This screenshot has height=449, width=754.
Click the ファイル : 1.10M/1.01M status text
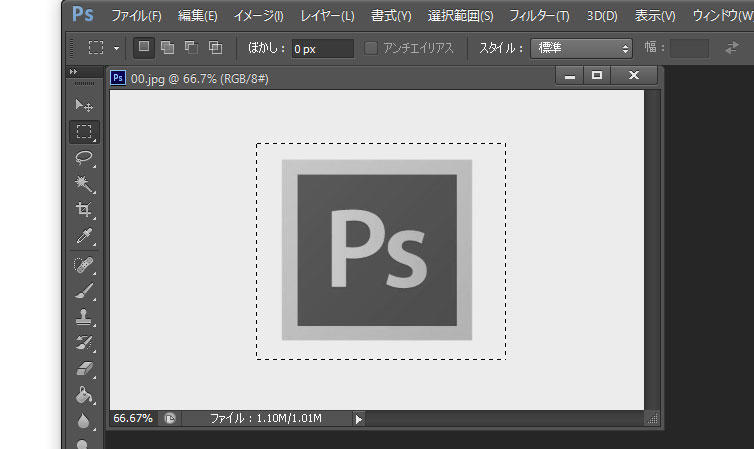point(265,419)
